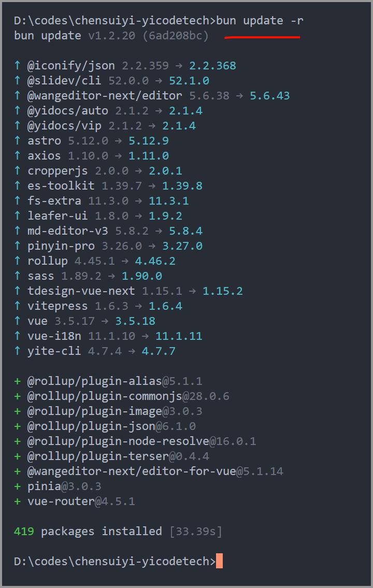Screen dimensions: 373x588
Task: Click the new axios version 1.11.0
Action: [149, 156]
